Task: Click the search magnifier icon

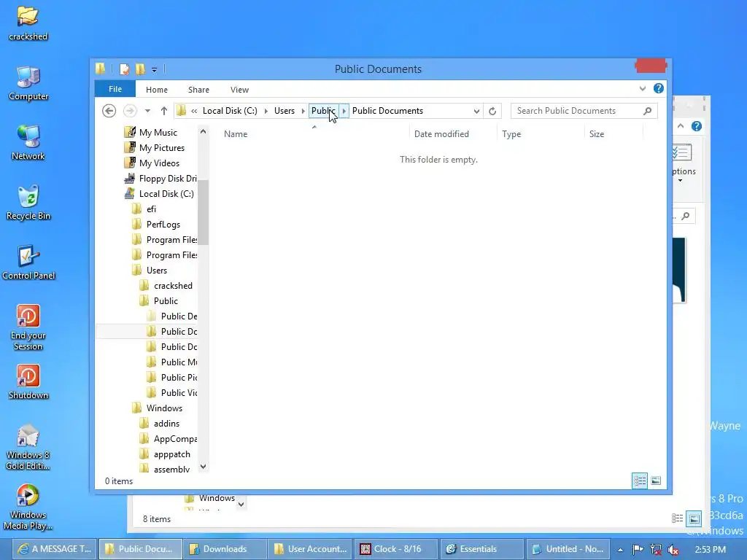Action: click(648, 111)
